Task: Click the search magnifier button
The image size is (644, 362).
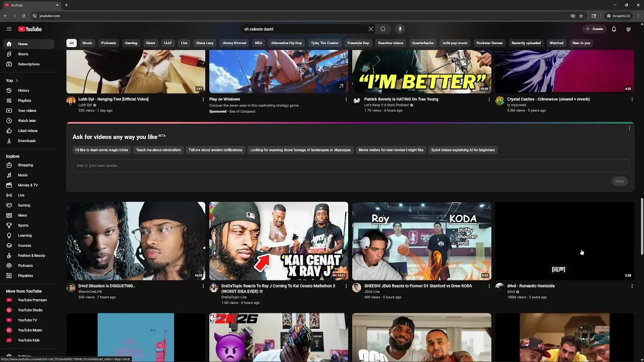Action: (383, 29)
